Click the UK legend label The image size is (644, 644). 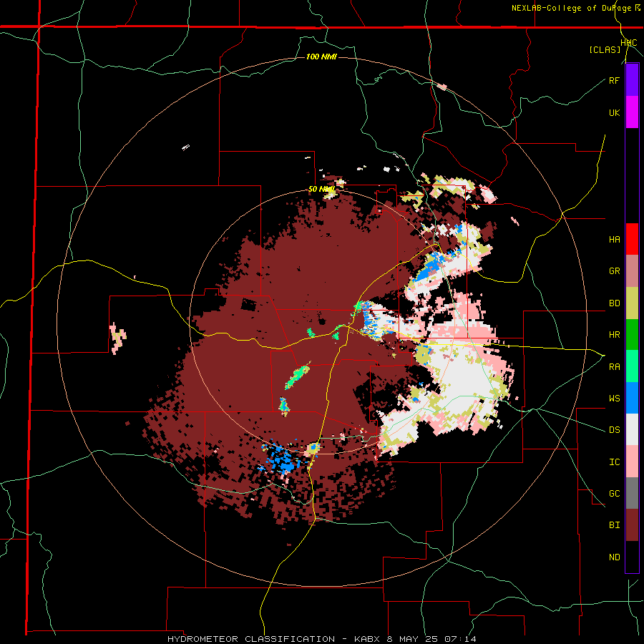(614, 112)
